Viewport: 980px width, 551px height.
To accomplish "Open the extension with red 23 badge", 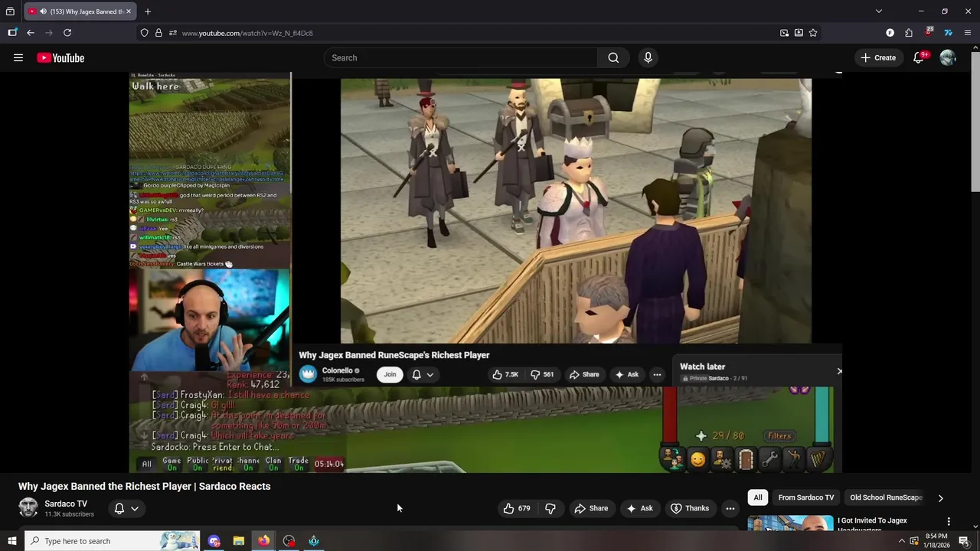I will point(928,32).
